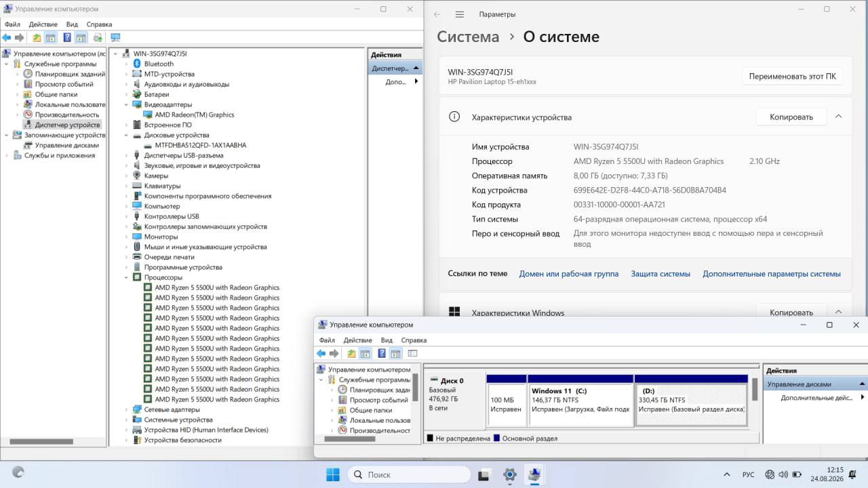Collapse the Видеоадаптеры category
868x488 pixels.
(126, 104)
